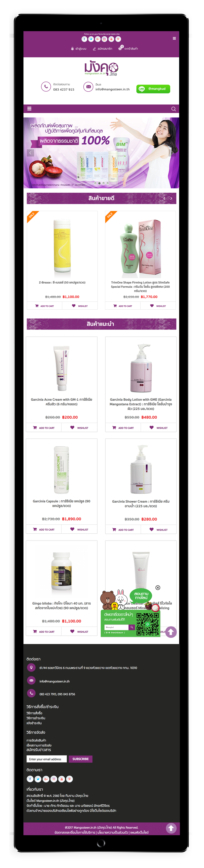The width and height of the screenshot is (204, 868).
Task: Click the Facebook icon in top social bar
Action: click(x=85, y=39)
